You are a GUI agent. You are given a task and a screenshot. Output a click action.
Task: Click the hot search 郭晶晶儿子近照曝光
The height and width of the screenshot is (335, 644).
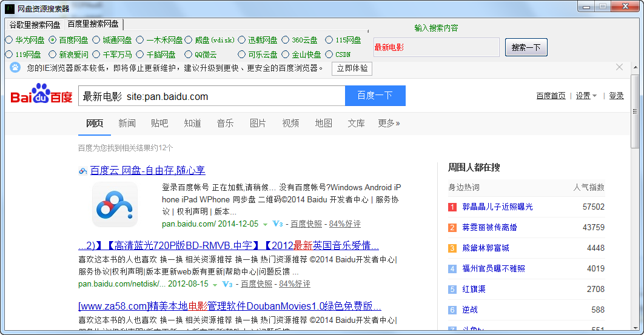coord(497,207)
